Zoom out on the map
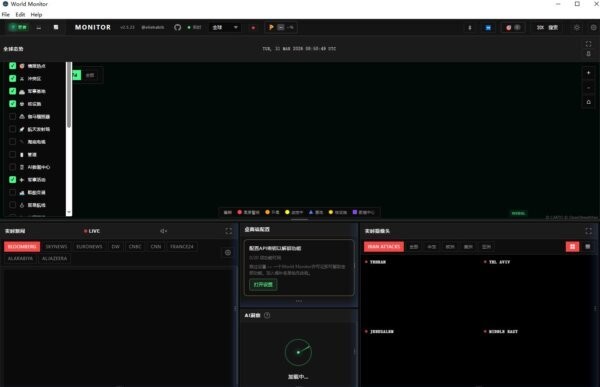 pos(589,88)
